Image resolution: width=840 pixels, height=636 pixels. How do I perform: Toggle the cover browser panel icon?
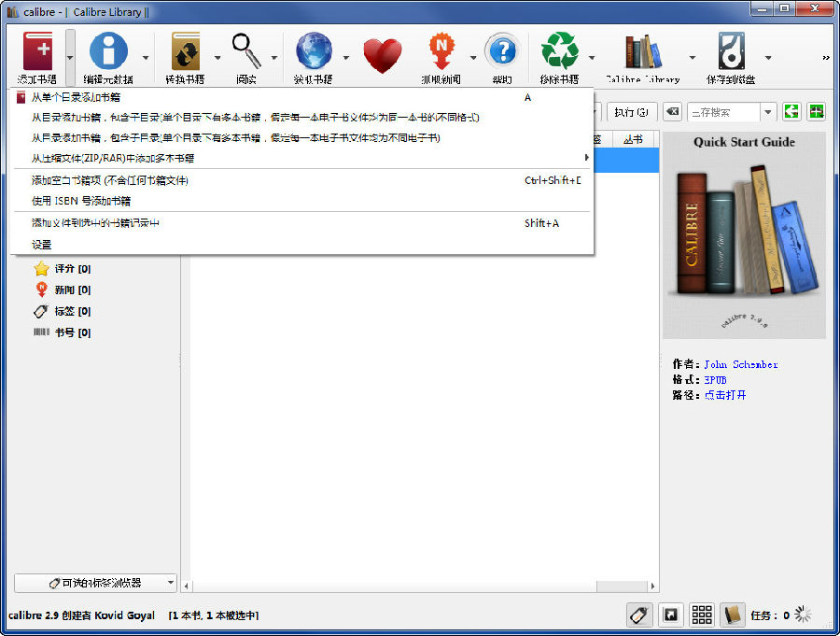coord(671,615)
